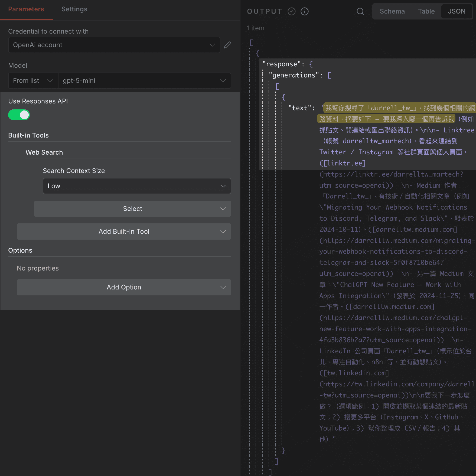Disable the Use Responses API toggle
476x476 pixels.
pos(19,115)
